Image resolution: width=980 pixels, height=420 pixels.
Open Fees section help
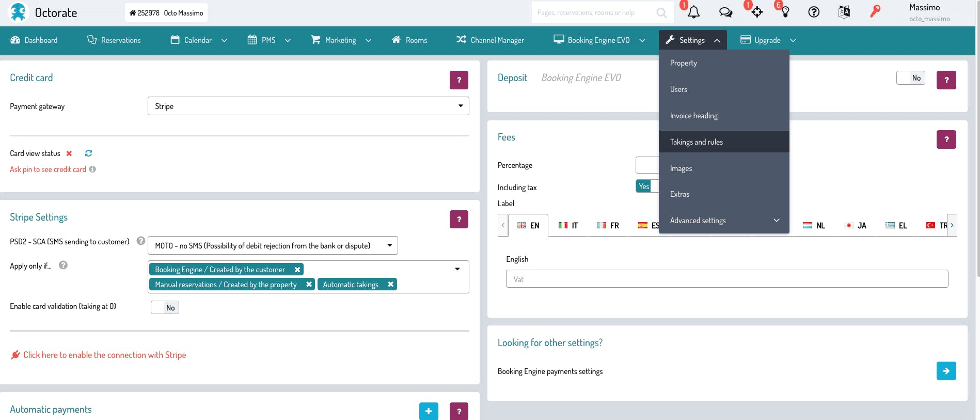click(x=946, y=139)
